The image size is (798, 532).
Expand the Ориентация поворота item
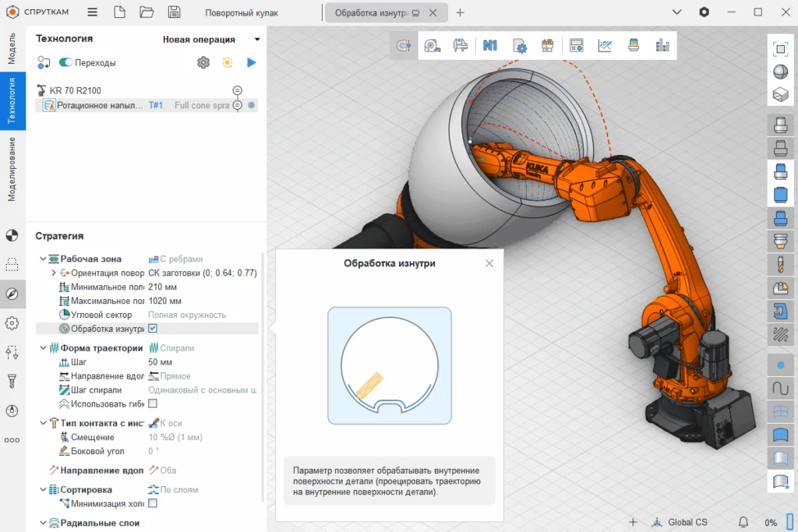[x=54, y=273]
